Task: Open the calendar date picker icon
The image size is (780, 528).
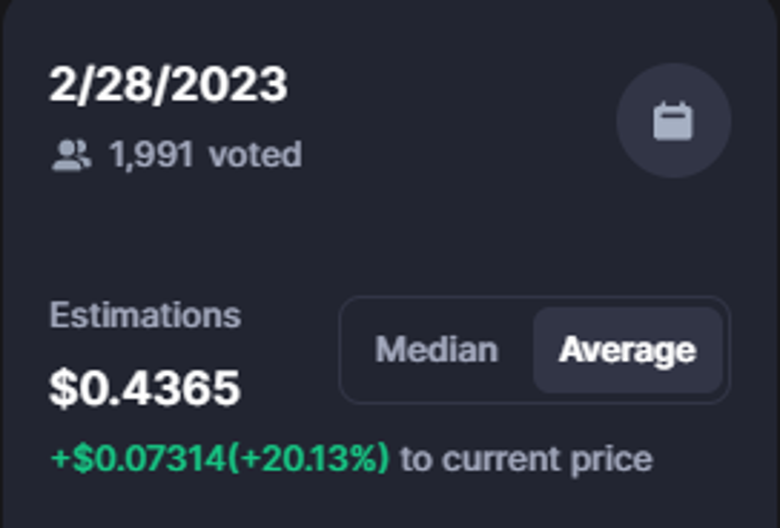Action: [673, 121]
